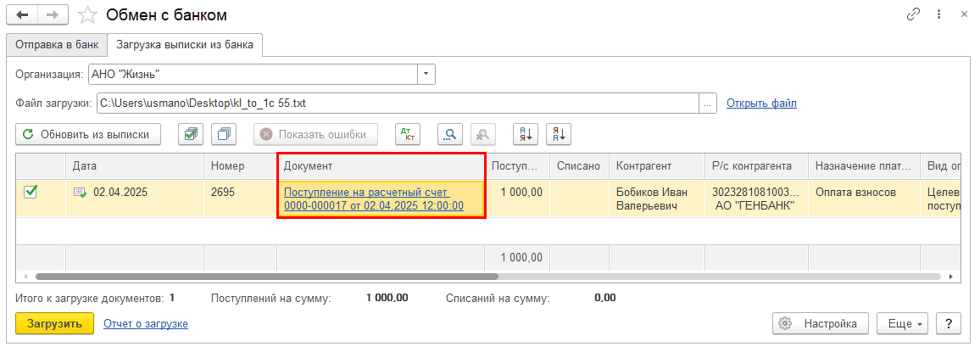
Task: Check all rows with the select-all icon
Action: click(x=191, y=134)
